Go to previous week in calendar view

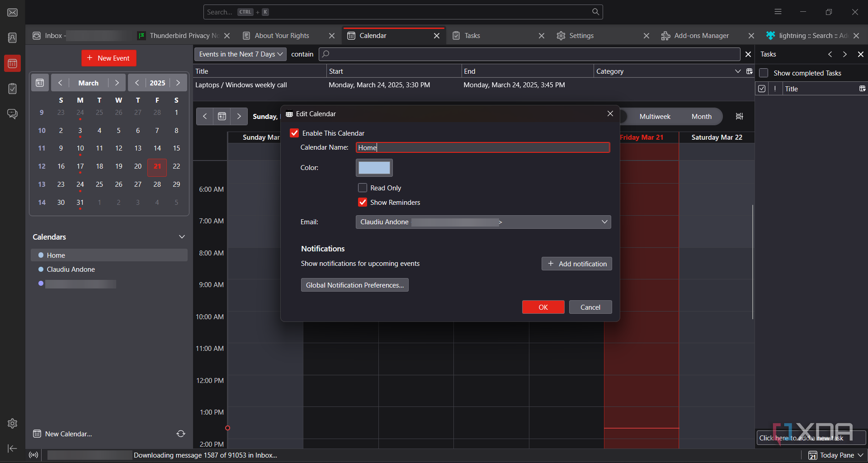(x=205, y=117)
